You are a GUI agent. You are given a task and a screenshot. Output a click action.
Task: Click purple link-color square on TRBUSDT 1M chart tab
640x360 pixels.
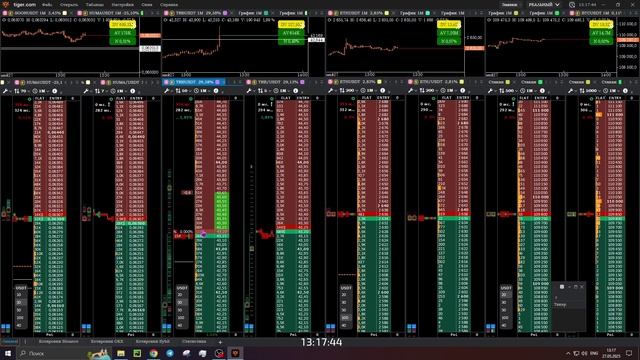(x=225, y=13)
